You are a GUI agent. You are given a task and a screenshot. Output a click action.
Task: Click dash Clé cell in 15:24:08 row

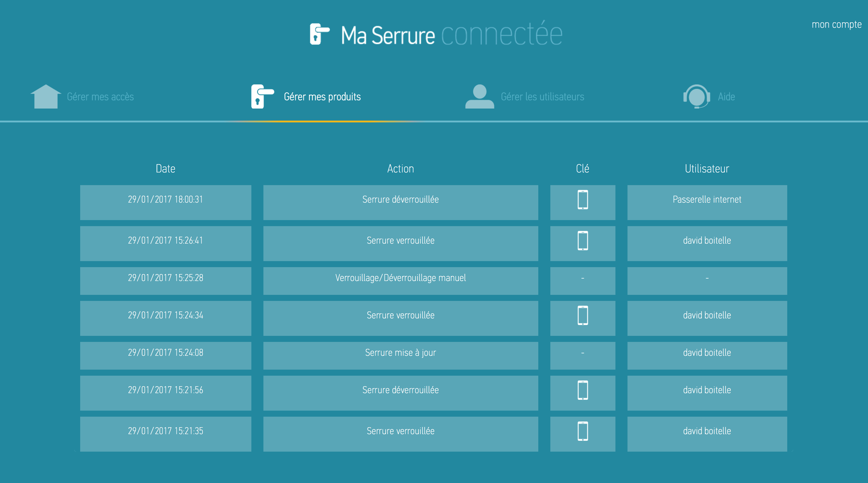583,356
